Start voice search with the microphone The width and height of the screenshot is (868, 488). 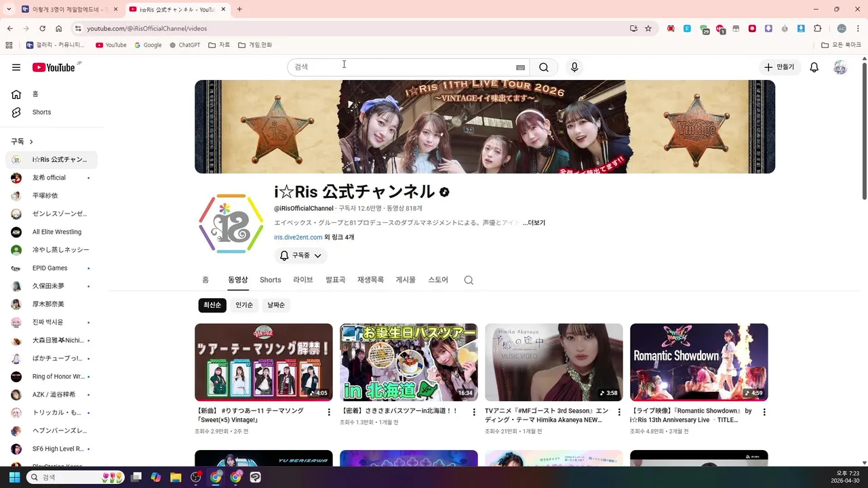574,67
